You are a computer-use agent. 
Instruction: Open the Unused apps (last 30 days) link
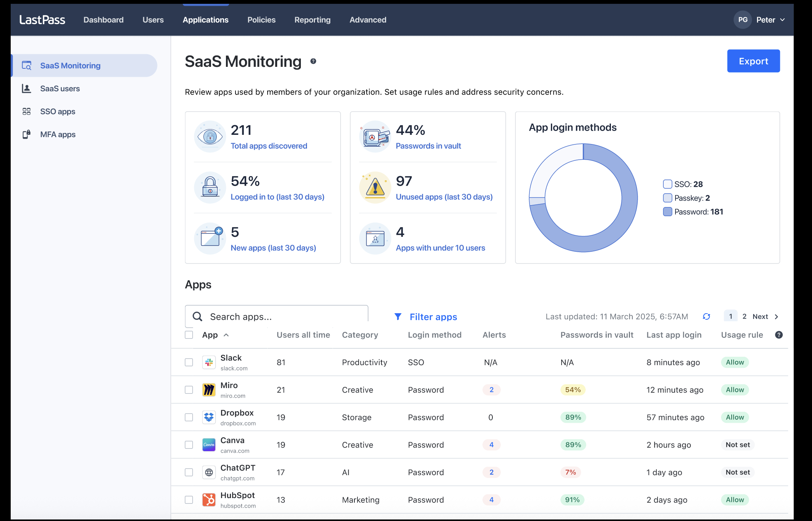444,197
